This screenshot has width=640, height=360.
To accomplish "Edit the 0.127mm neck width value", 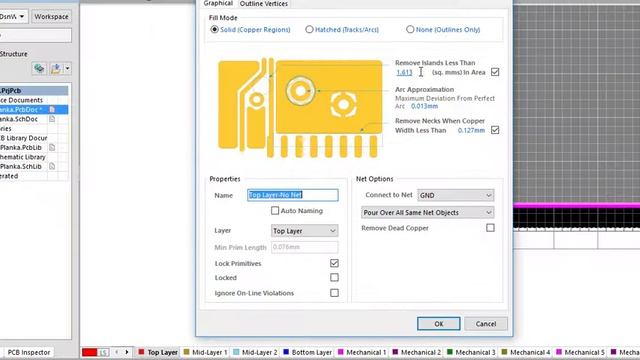I will tap(471, 130).
